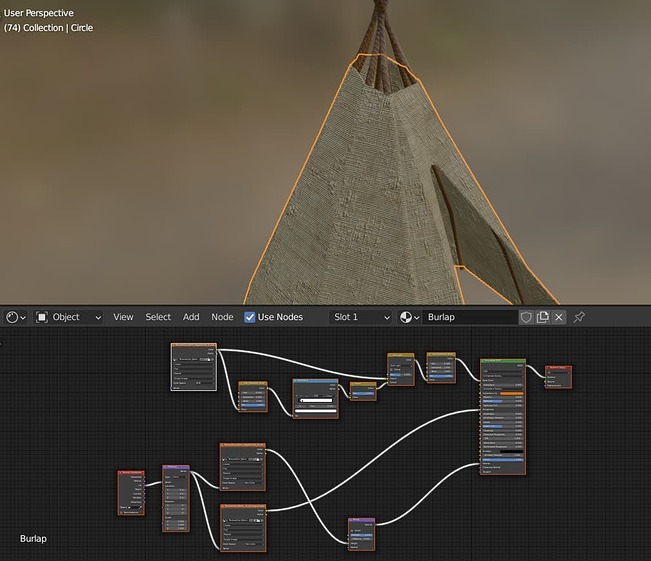This screenshot has width=651, height=561.
Task: Open the Node menu in node editor
Action: (222, 317)
